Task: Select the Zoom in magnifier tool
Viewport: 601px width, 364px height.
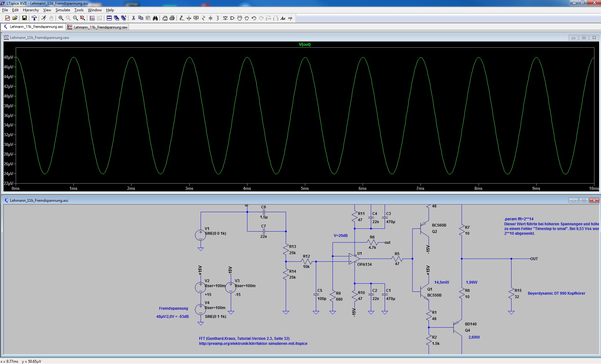Action: (61, 18)
